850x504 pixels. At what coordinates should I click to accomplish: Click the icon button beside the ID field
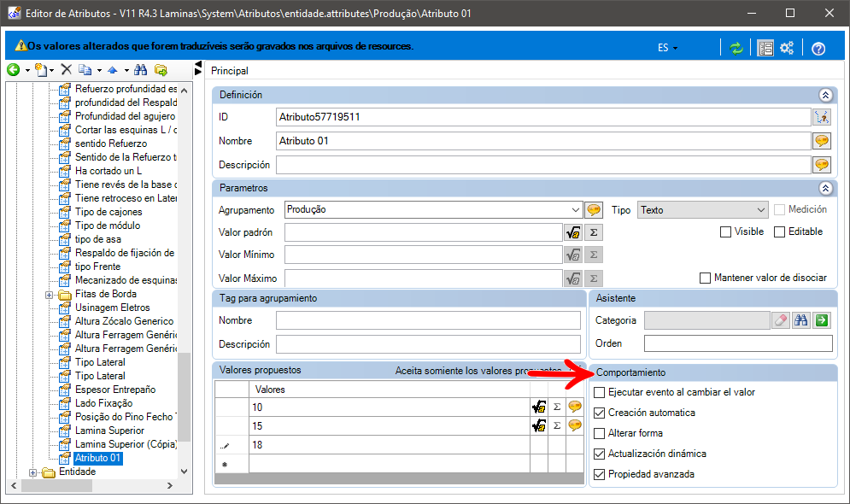click(822, 117)
